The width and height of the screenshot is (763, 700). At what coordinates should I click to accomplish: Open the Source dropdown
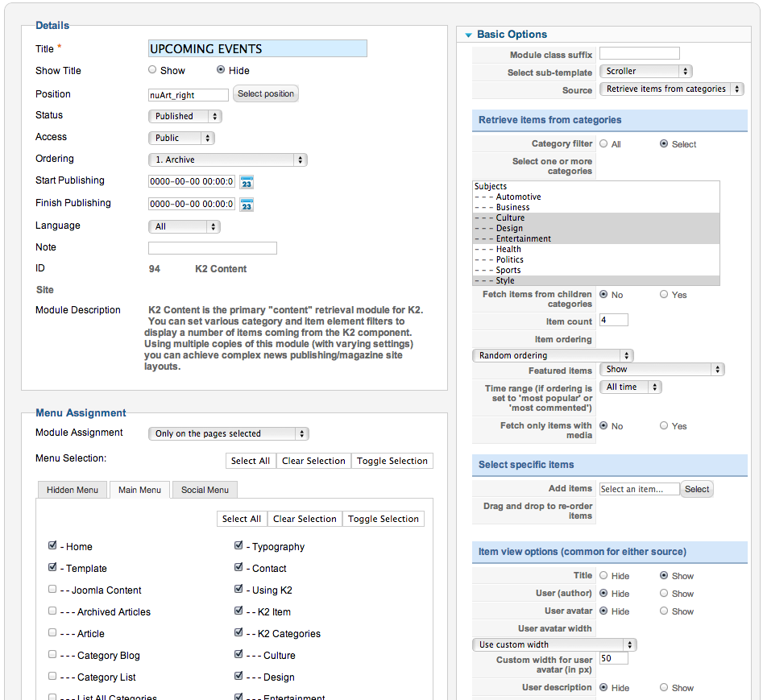click(671, 89)
